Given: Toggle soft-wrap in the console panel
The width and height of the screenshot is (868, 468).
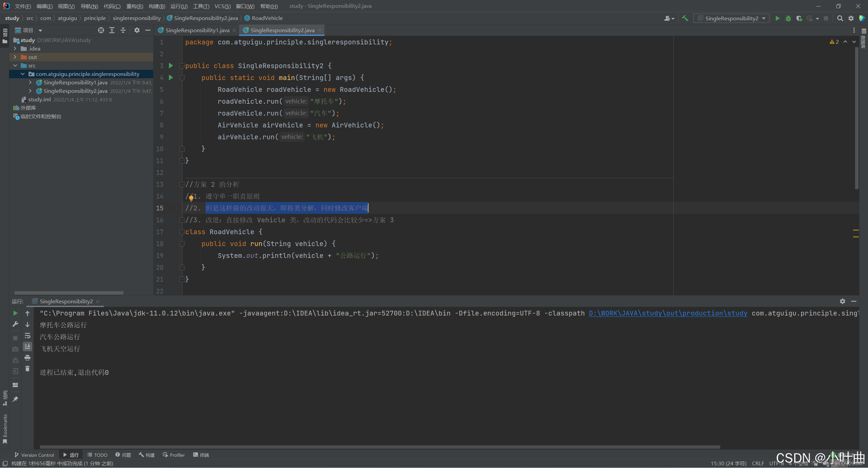Looking at the screenshot, I should tap(27, 335).
